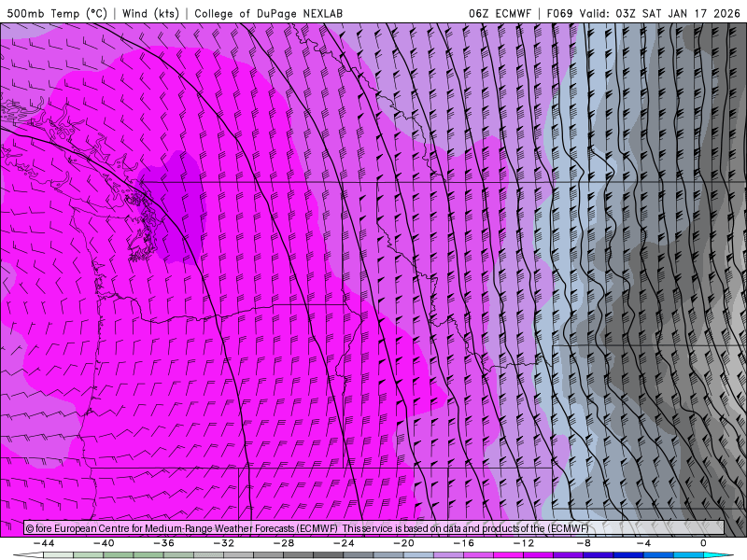The width and height of the screenshot is (747, 560).
Task: Click the -28 colorbar label
Action: pyautogui.click(x=284, y=543)
